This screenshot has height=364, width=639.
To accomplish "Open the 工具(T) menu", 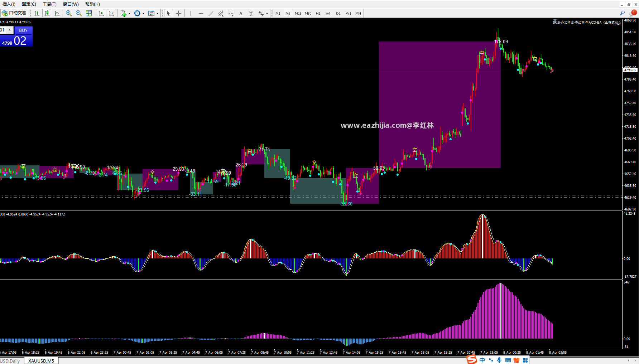I will (49, 4).
